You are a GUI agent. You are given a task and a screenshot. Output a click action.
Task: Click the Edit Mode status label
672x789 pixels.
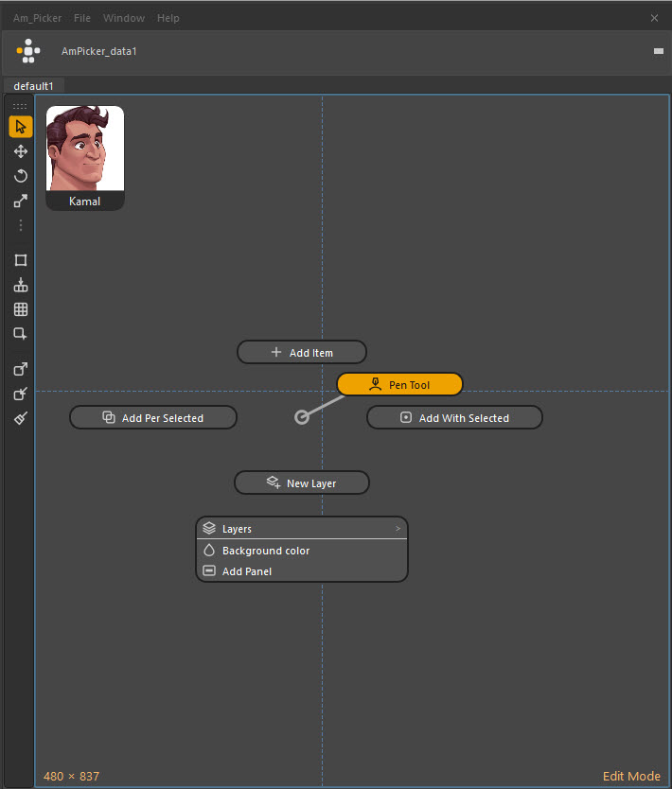(x=631, y=776)
